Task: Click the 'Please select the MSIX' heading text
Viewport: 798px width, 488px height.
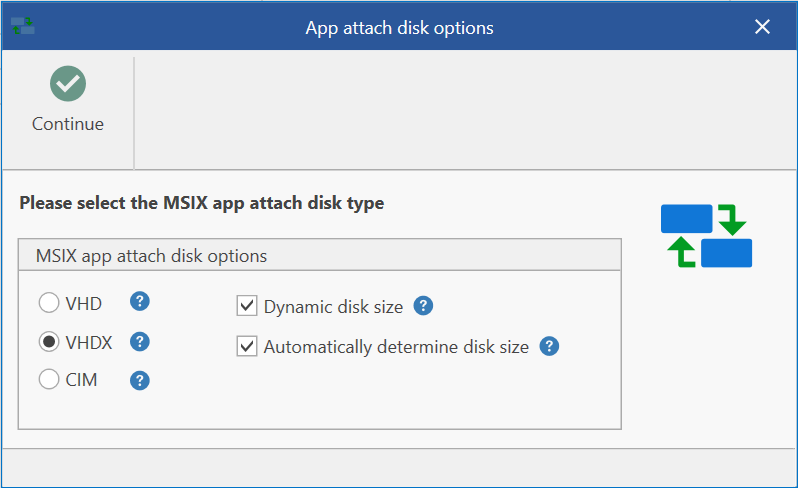Action: [x=201, y=203]
